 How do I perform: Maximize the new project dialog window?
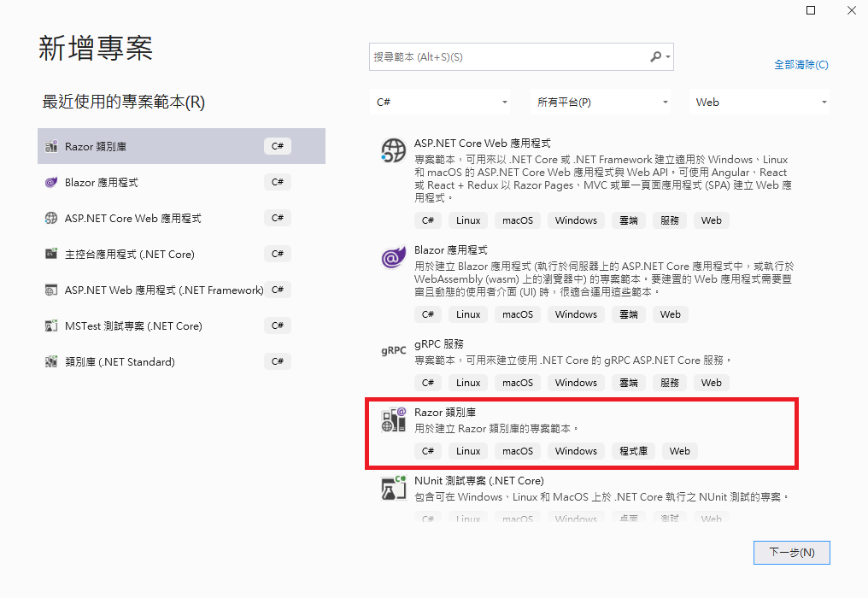(x=811, y=10)
